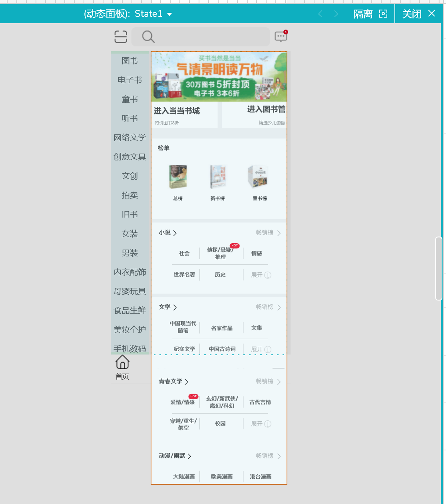Image resolution: width=446 pixels, height=504 pixels.
Task: Open the State1 dynamic panel dropdown
Action: pyautogui.click(x=169, y=14)
